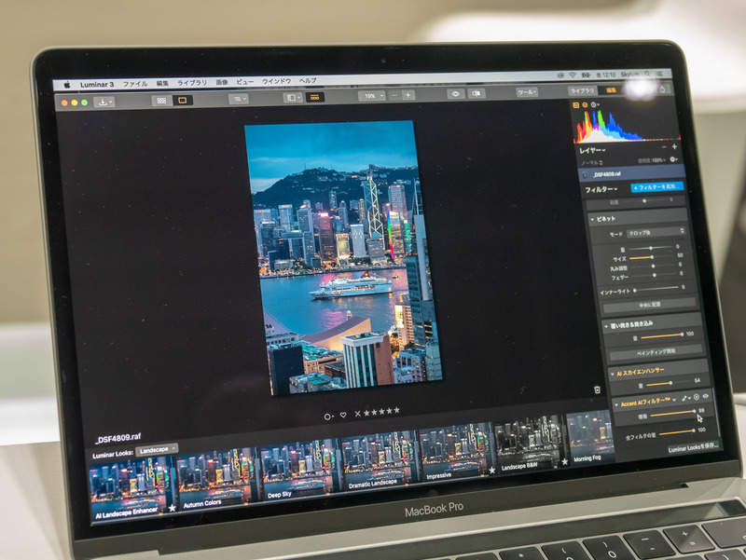The height and width of the screenshot is (560, 746).
Task: Switch to gallery grid view
Action: point(161,101)
